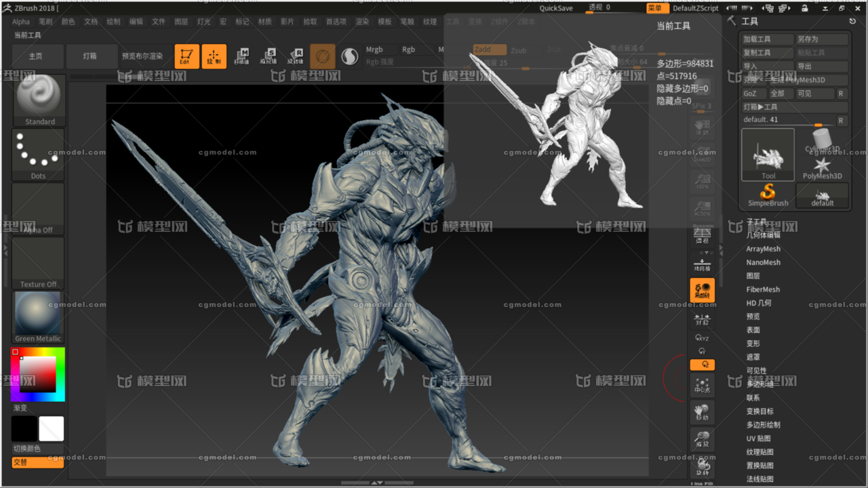Expand the NanoMesh subpalette
868x488 pixels.
point(764,262)
